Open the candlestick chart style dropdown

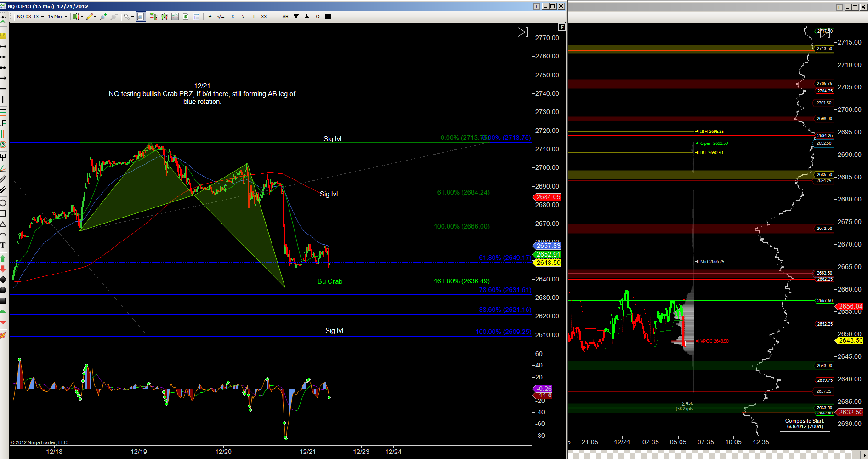78,17
